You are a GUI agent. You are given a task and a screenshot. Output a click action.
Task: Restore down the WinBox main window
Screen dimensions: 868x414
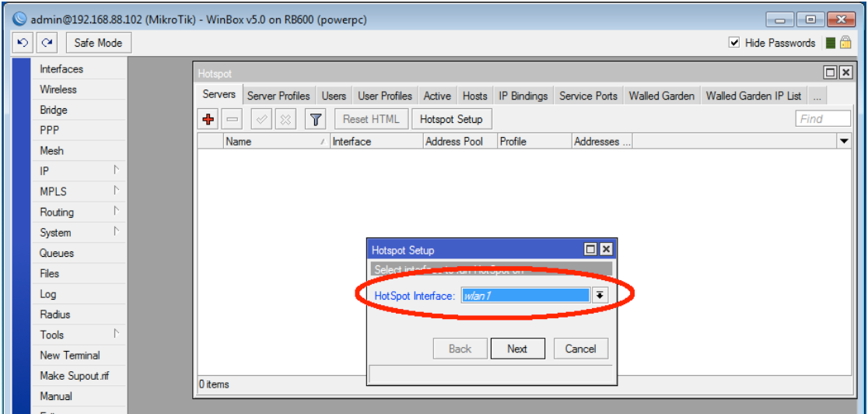pos(811,20)
